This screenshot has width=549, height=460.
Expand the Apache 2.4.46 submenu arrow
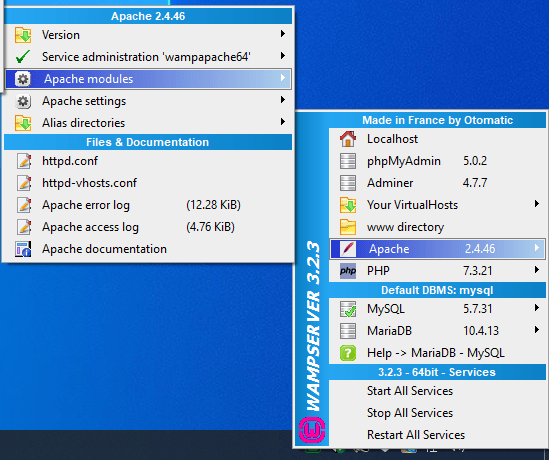[537, 248]
